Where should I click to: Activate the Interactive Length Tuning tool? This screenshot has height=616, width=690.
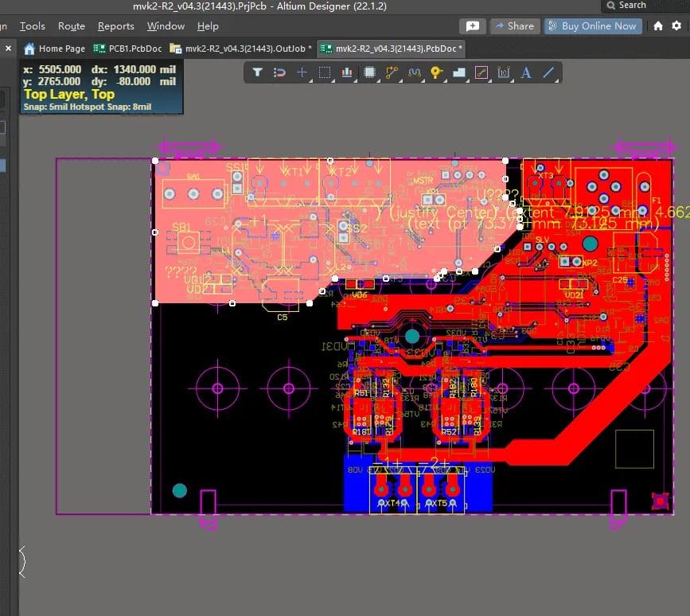pyautogui.click(x=414, y=72)
